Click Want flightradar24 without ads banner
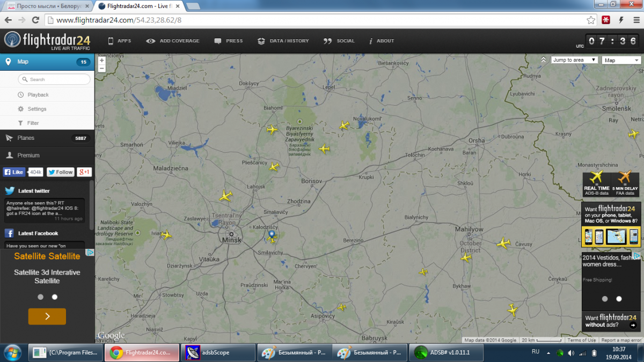 pos(611,321)
